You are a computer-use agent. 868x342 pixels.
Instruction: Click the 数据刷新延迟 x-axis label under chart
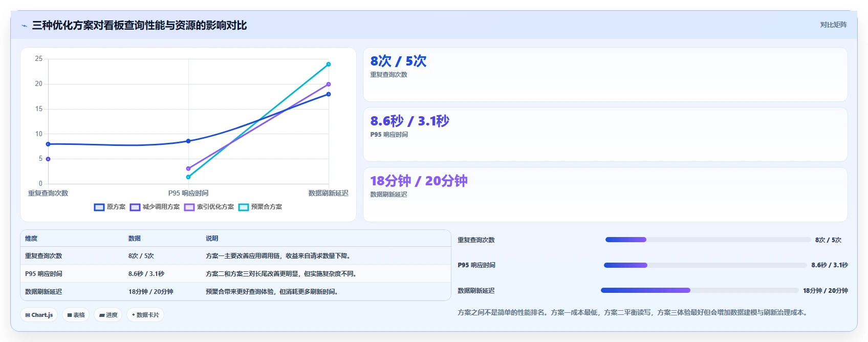coord(329,193)
